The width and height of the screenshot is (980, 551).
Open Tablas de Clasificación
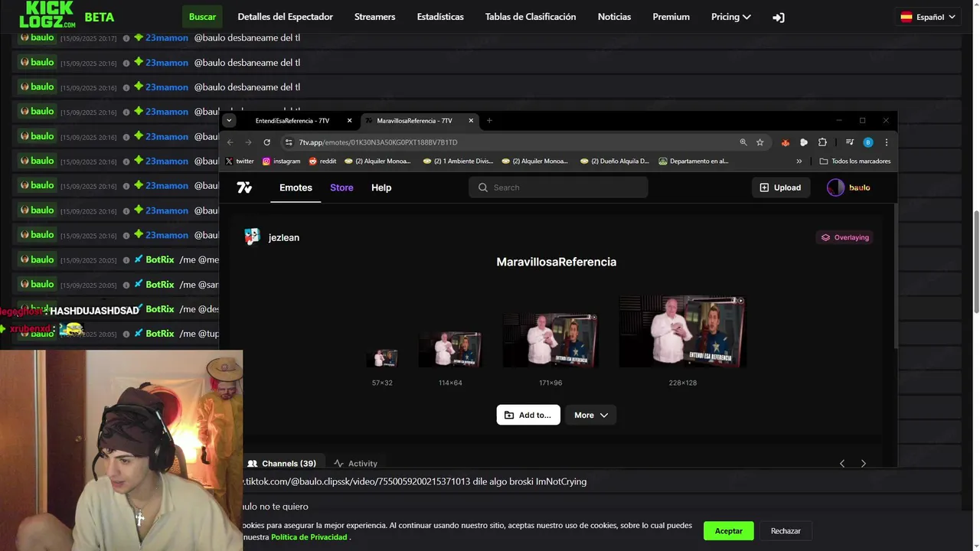pyautogui.click(x=531, y=17)
